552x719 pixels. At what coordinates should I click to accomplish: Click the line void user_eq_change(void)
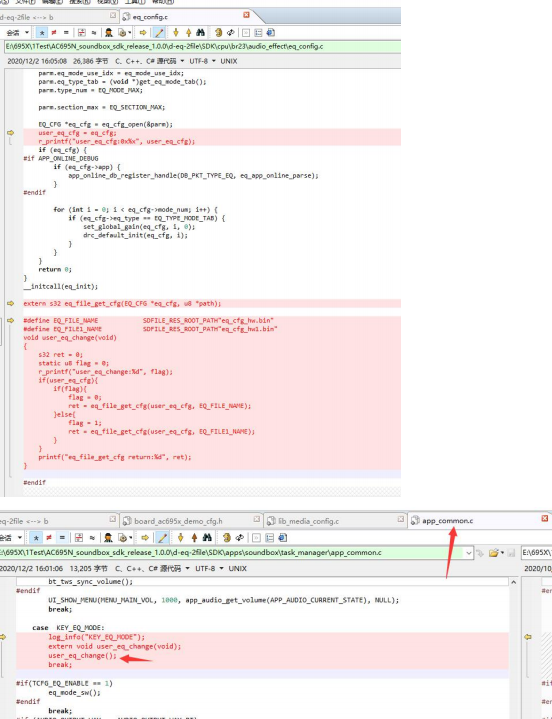point(70,337)
